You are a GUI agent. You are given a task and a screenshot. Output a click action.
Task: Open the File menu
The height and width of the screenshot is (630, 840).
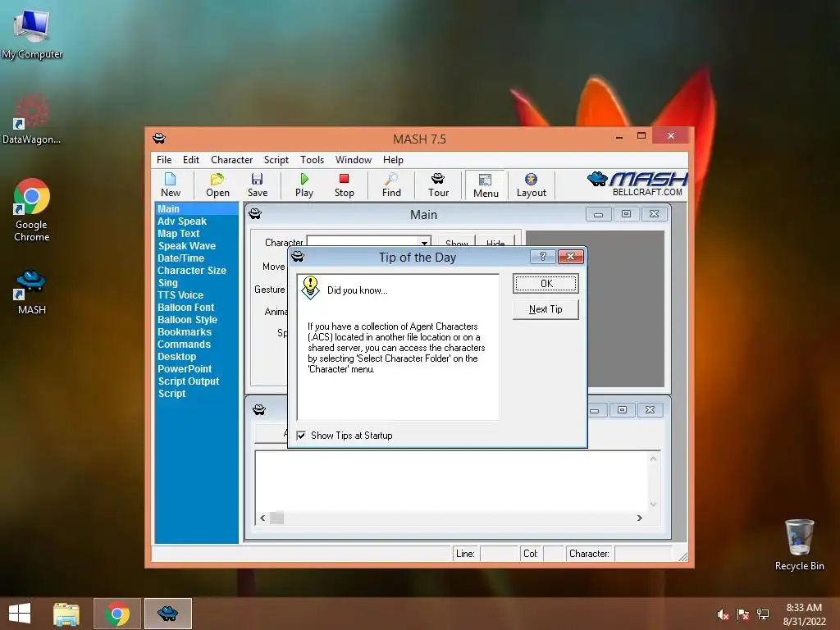coord(164,160)
